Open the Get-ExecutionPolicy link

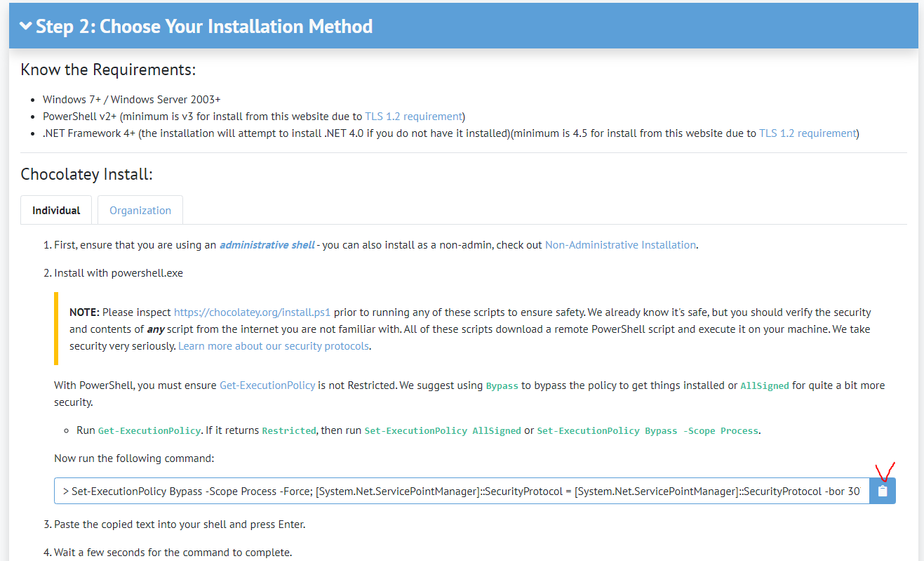click(x=267, y=385)
